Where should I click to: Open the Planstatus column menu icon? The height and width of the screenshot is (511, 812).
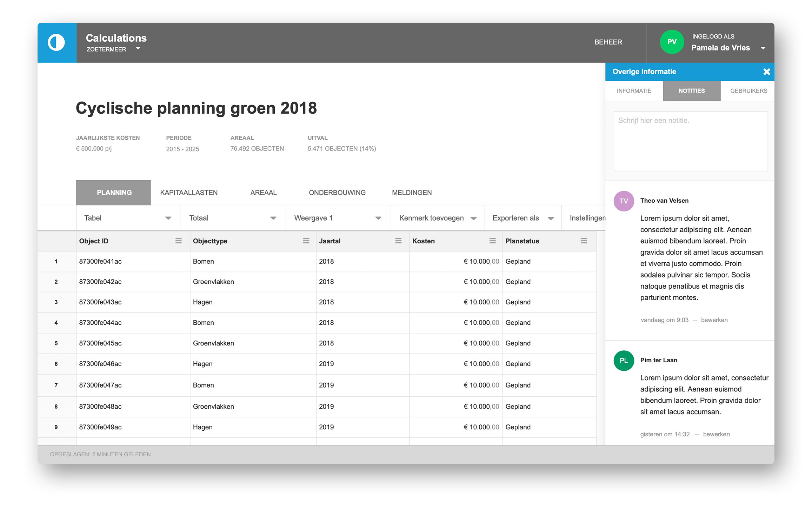(x=584, y=241)
